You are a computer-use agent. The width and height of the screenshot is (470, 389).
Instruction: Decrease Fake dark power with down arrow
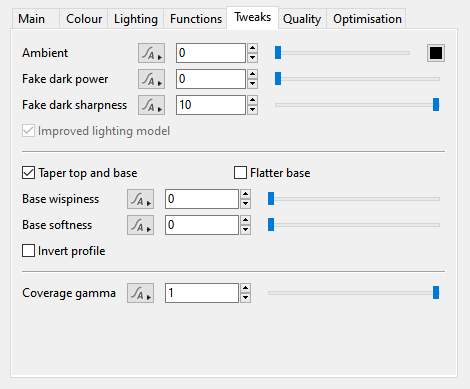pyautogui.click(x=253, y=84)
